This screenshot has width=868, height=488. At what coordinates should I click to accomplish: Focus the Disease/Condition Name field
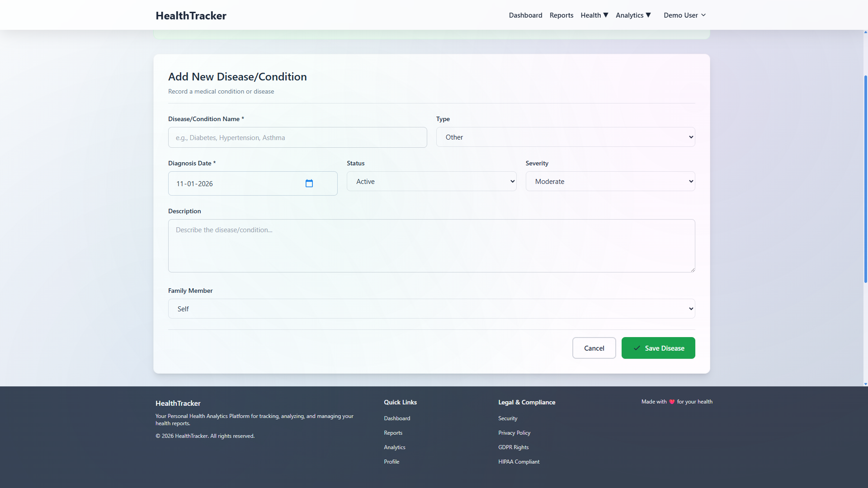click(x=297, y=138)
